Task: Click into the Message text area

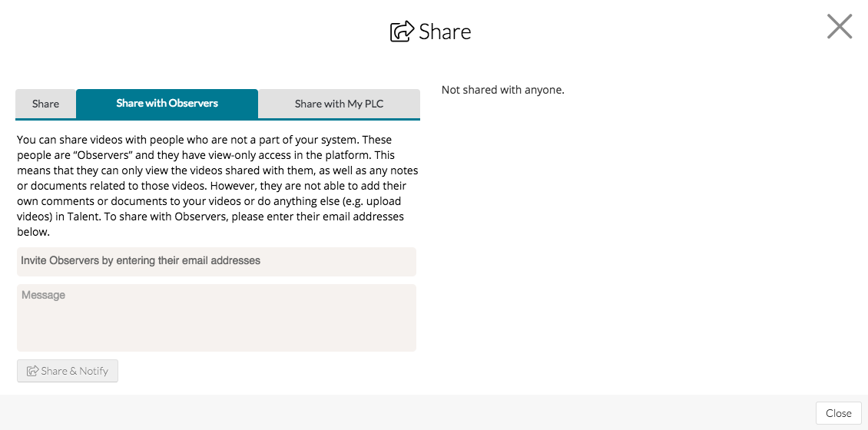Action: pos(216,318)
